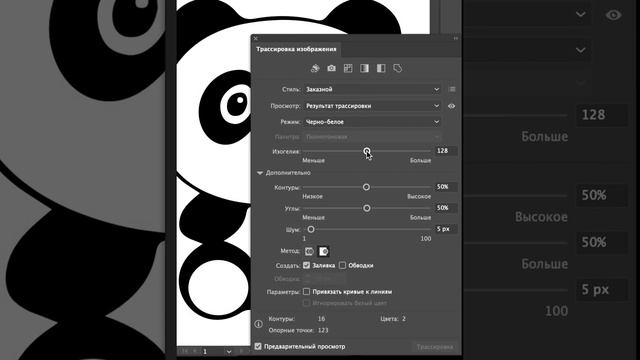Close the Трассировка изображения panel
The width and height of the screenshot is (640, 360).
click(x=256, y=38)
